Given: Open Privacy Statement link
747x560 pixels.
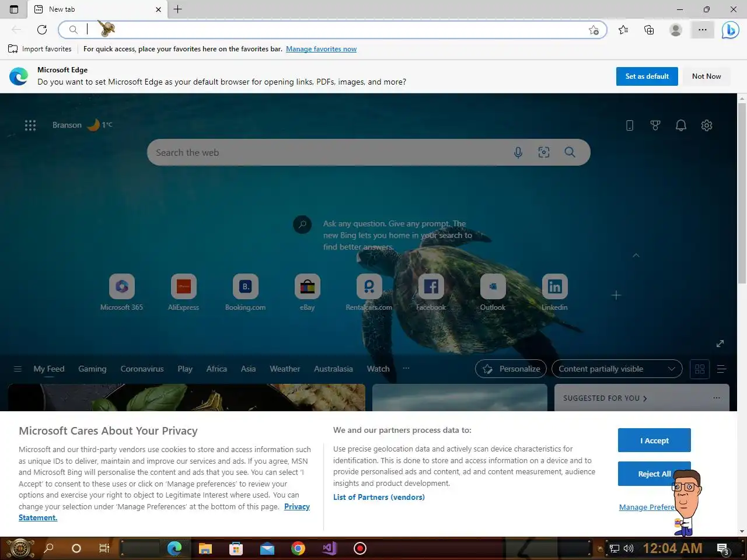Looking at the screenshot, I should point(297,506).
